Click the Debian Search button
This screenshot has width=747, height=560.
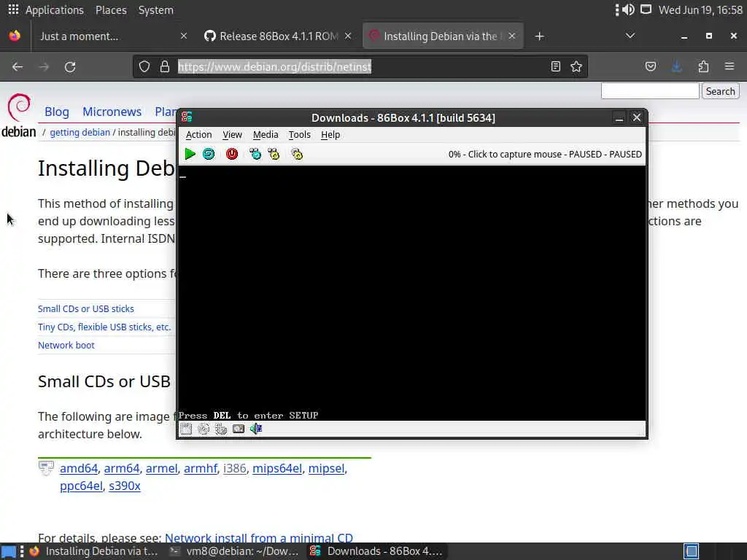[720, 91]
